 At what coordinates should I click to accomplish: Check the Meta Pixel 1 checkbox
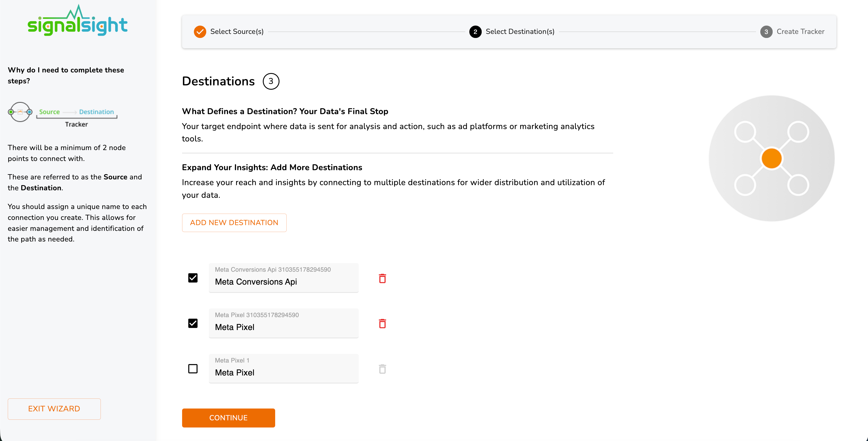point(193,369)
